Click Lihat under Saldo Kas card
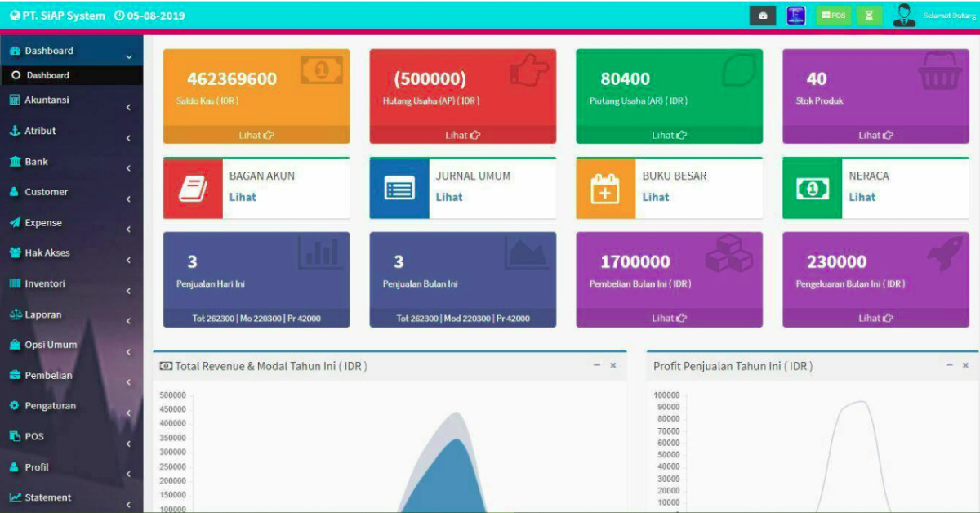 click(256, 136)
